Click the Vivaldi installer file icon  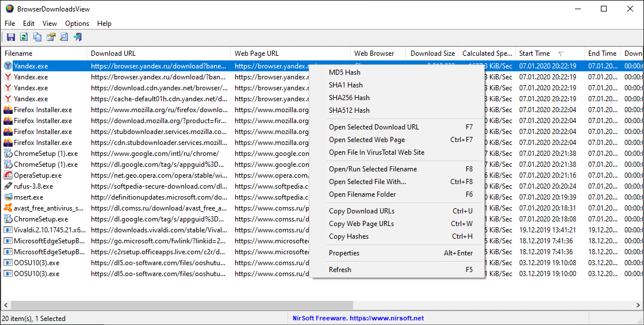click(x=8, y=230)
